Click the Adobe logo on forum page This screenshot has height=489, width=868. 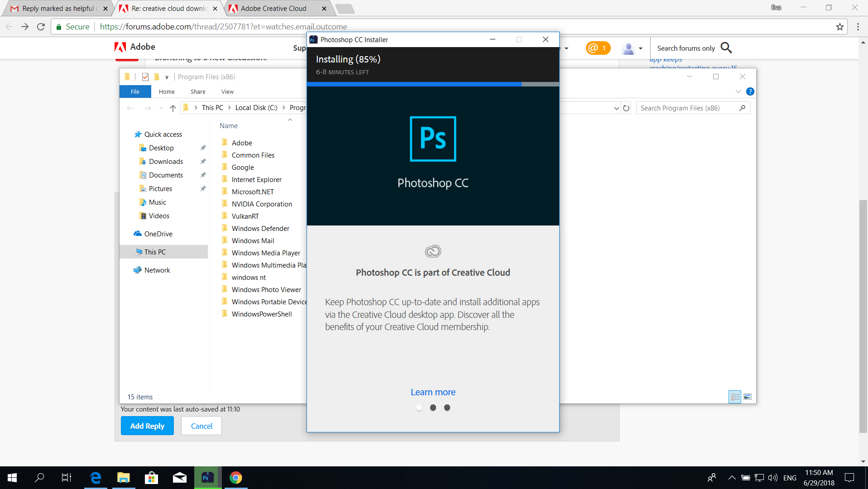tap(134, 47)
